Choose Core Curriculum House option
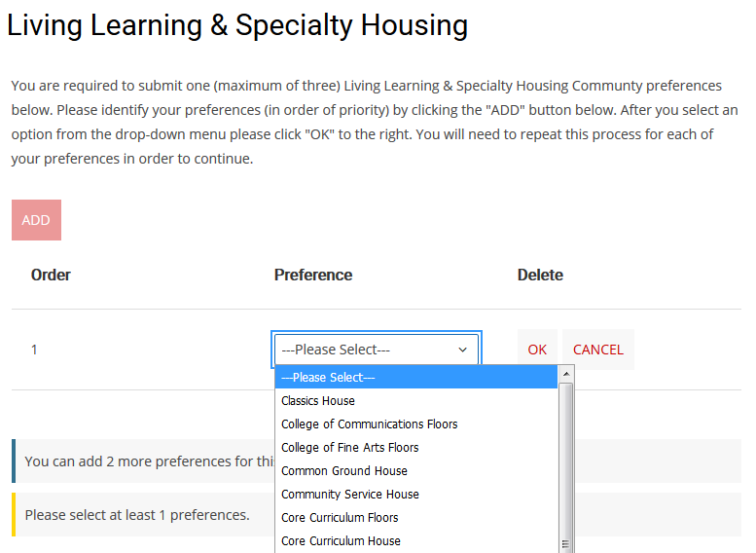 point(341,541)
